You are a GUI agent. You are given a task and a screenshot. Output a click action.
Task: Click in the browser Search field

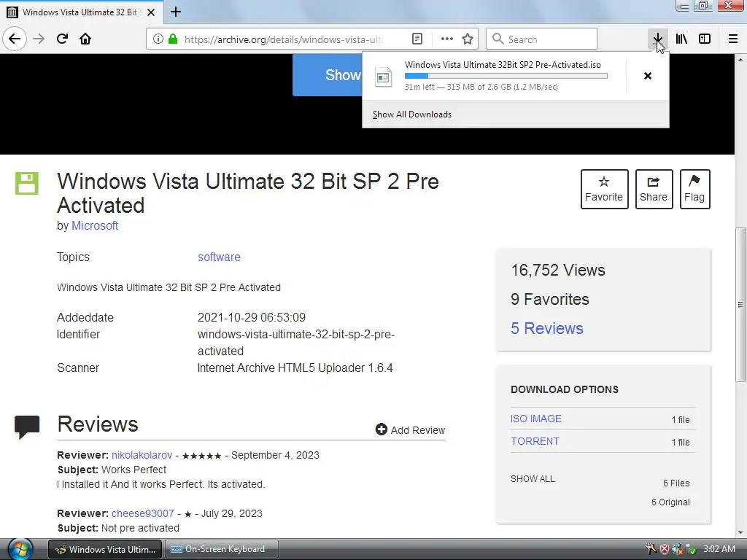coord(541,39)
